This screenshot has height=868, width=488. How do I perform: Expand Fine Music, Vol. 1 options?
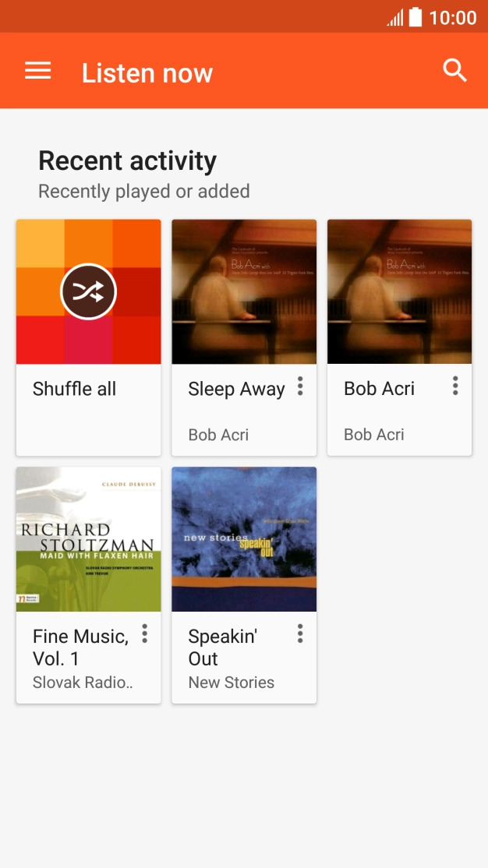(x=144, y=633)
